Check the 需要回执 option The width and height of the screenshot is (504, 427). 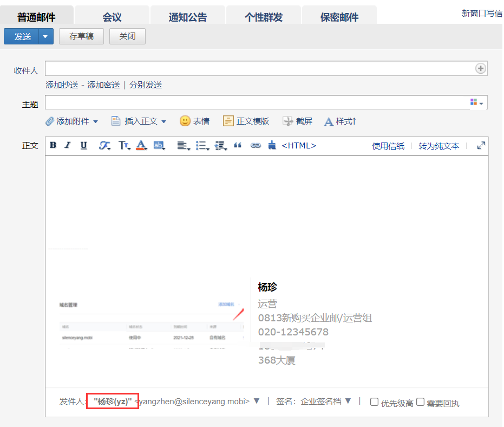(x=420, y=402)
